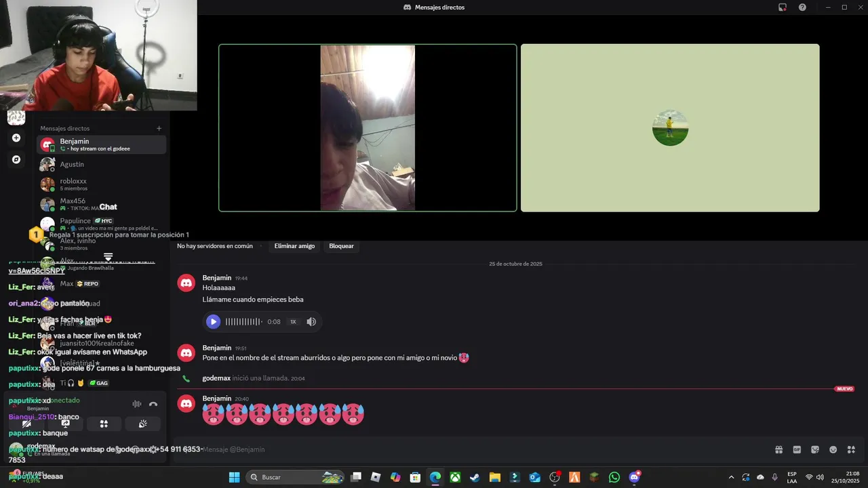
Task: Open WhatsApp from taskbar
Action: [614, 477]
